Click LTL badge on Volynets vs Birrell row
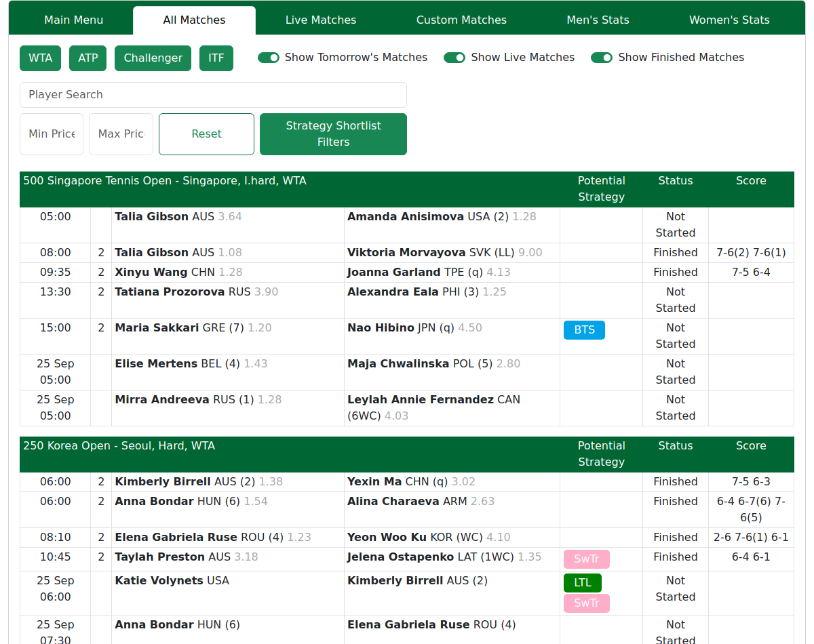 pos(583,583)
